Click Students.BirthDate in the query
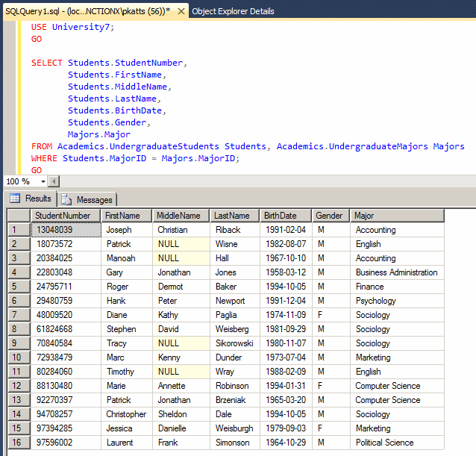 click(115, 110)
